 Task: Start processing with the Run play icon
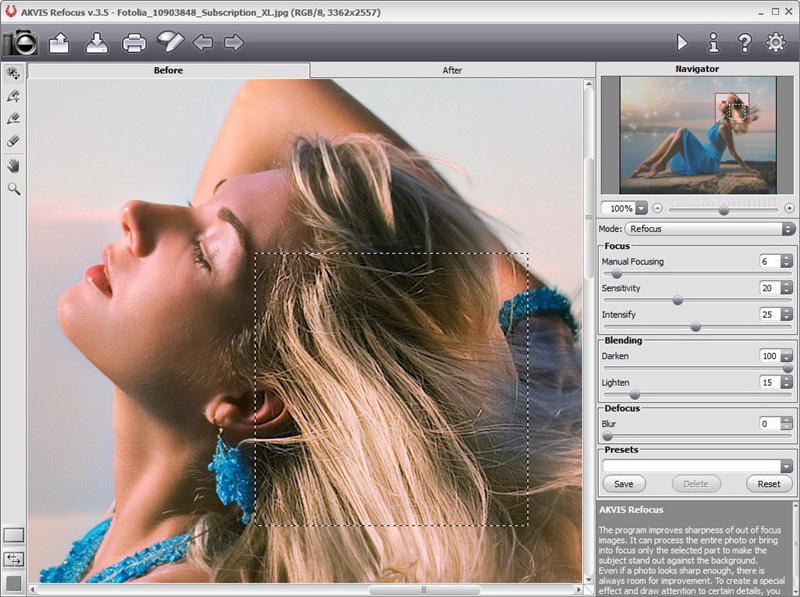click(682, 43)
